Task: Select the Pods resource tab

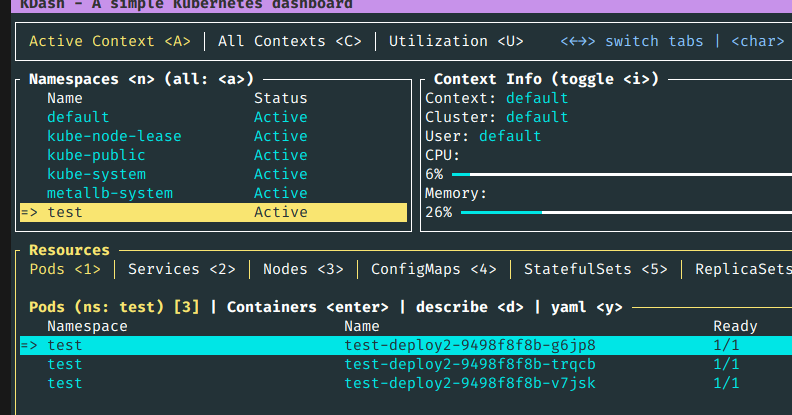Action: click(x=65, y=269)
